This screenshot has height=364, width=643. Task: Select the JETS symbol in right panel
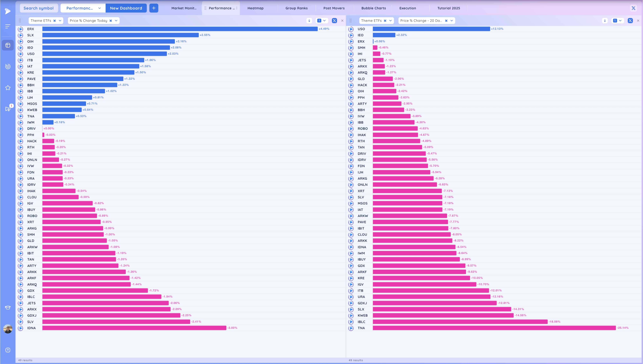point(362,60)
